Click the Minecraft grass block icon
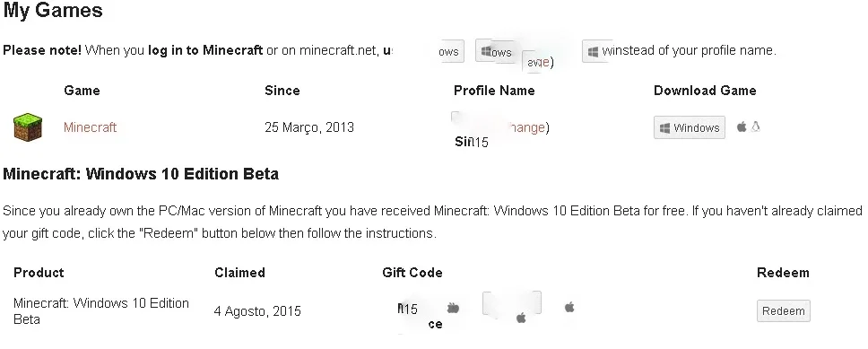This screenshot has width=868, height=349. coord(28,127)
